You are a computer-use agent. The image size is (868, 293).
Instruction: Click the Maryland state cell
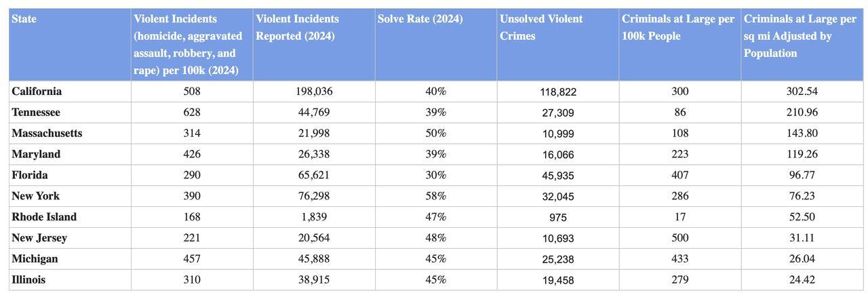pyautogui.click(x=36, y=155)
